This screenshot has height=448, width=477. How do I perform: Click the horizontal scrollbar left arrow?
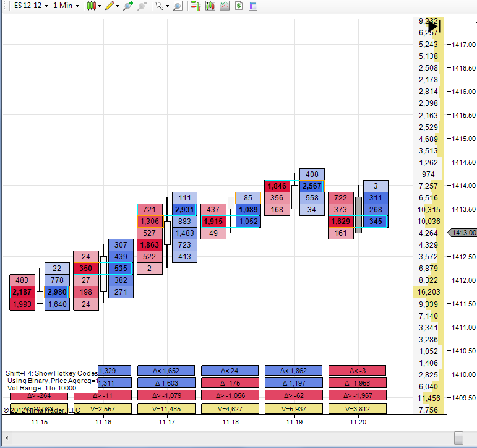click(7, 438)
